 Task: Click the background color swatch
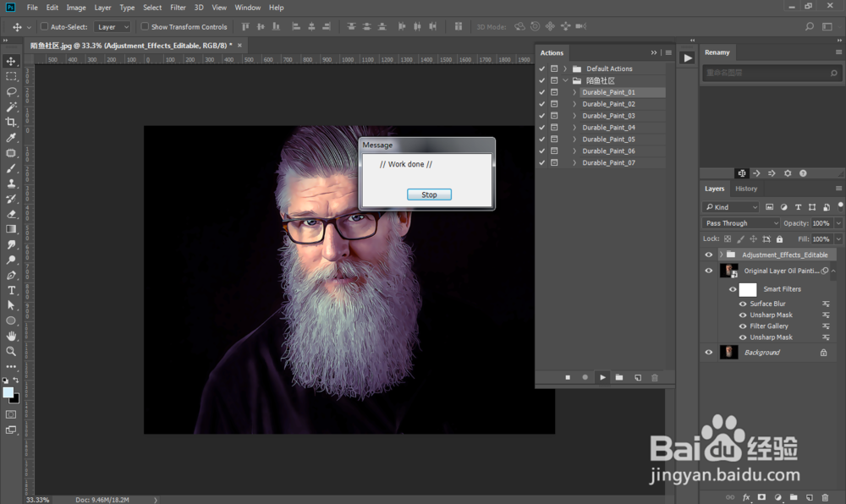coord(15,399)
